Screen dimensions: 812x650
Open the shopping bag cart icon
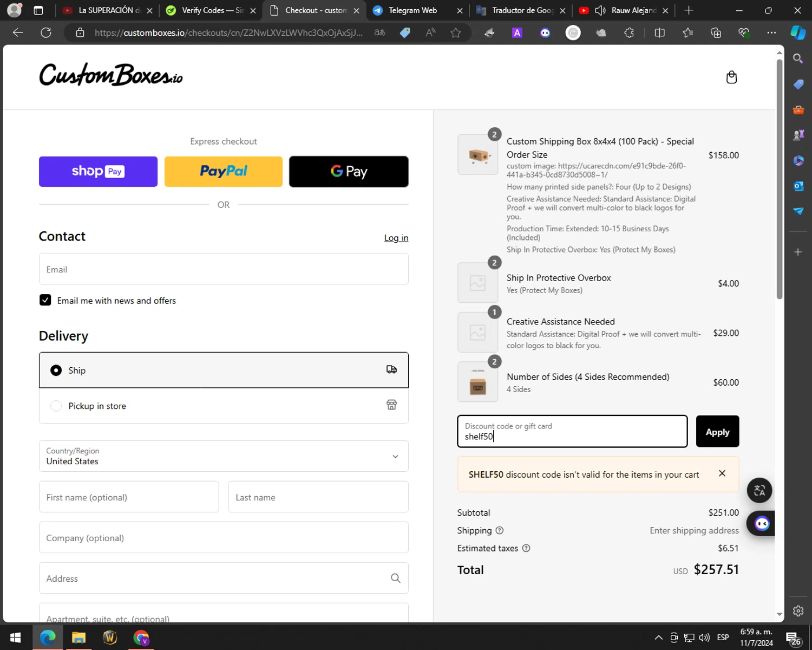pos(731,77)
